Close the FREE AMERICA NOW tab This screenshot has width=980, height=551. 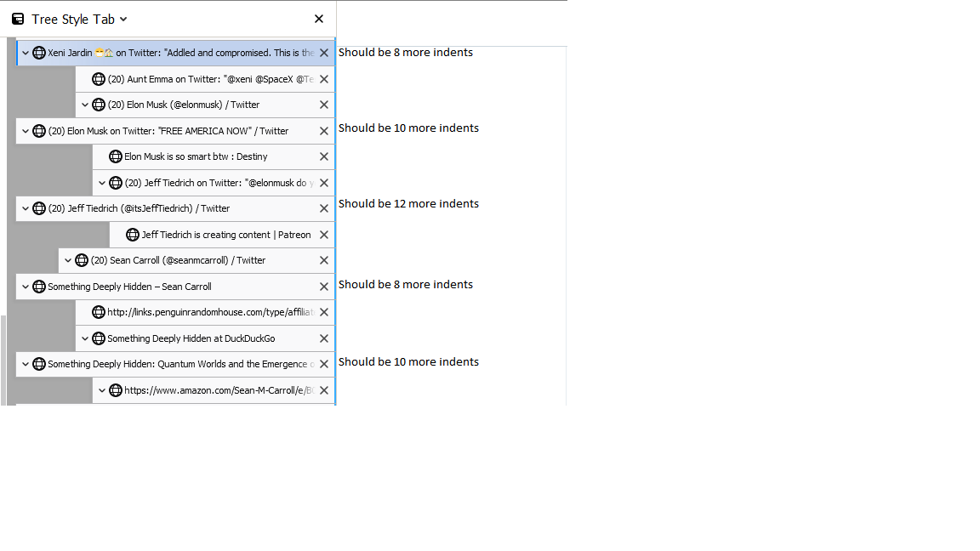point(324,131)
